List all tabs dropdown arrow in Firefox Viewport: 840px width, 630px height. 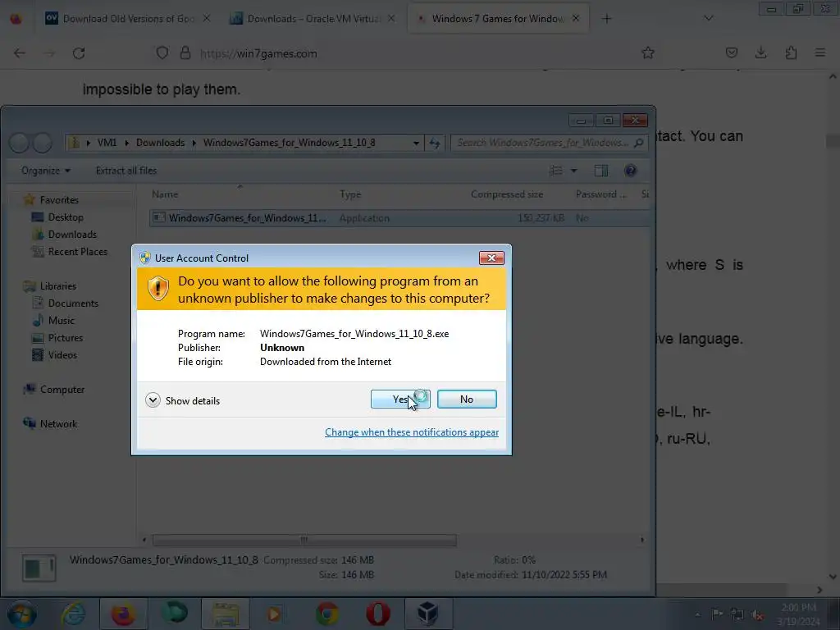[x=708, y=18]
